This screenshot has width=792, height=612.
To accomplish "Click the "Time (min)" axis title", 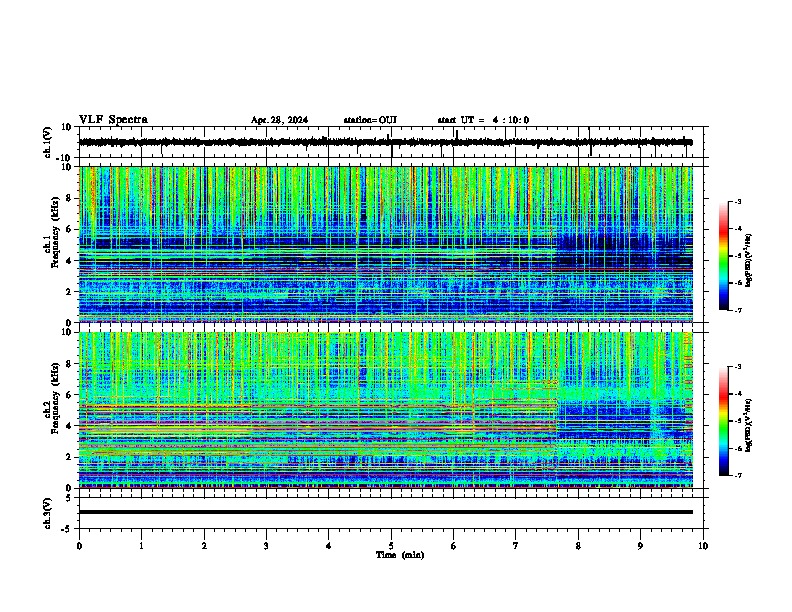I will pos(400,555).
